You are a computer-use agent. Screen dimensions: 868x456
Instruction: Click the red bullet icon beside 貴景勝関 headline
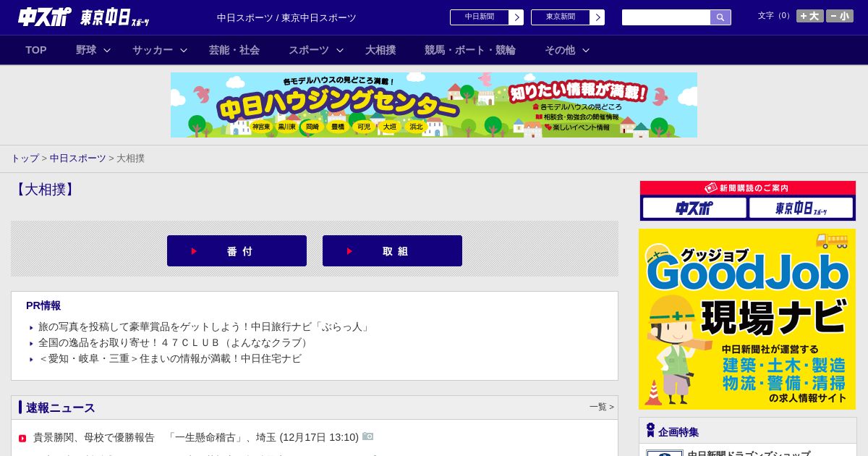pyautogui.click(x=22, y=438)
